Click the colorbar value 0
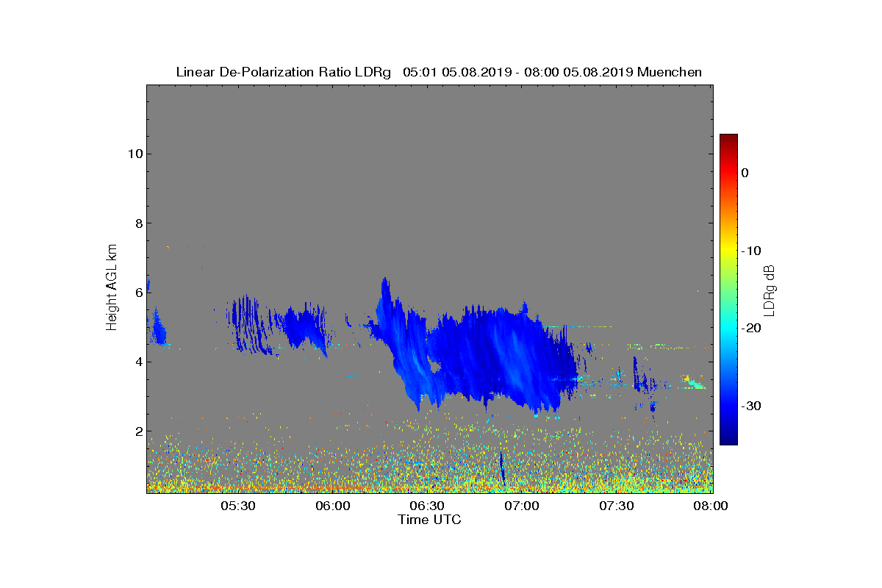The width and height of the screenshot is (882, 588). 745,173
